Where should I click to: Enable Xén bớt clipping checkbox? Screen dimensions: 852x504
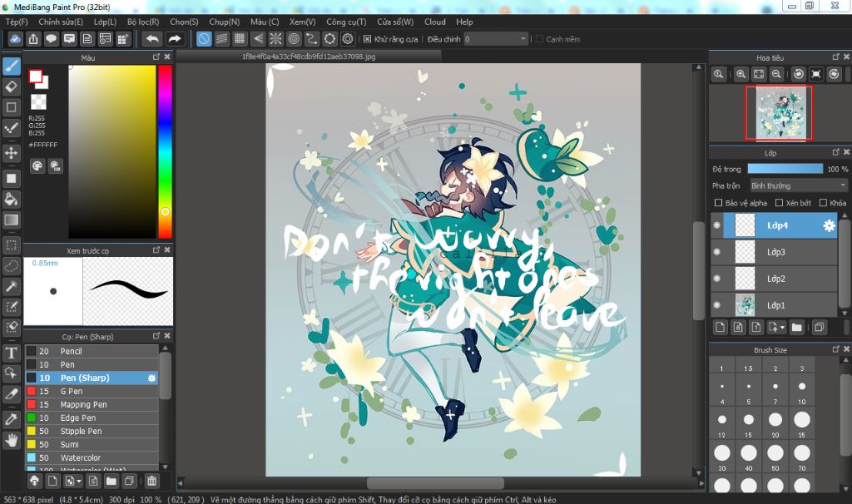point(779,203)
